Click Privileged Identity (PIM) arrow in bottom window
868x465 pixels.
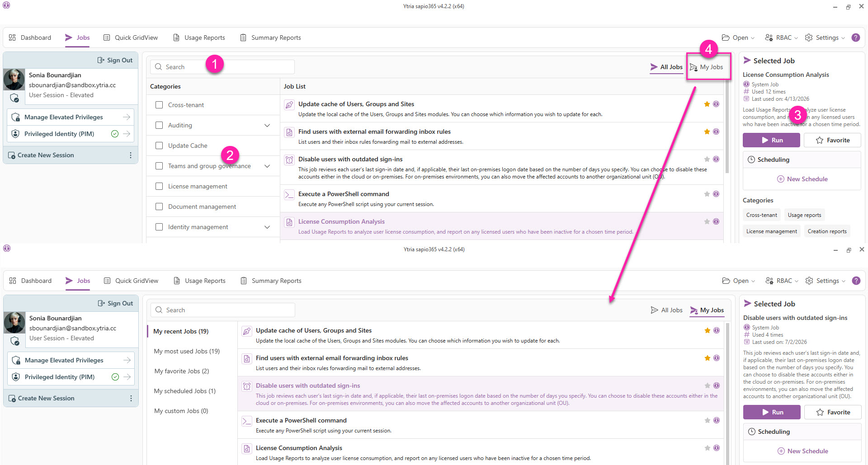click(x=127, y=377)
